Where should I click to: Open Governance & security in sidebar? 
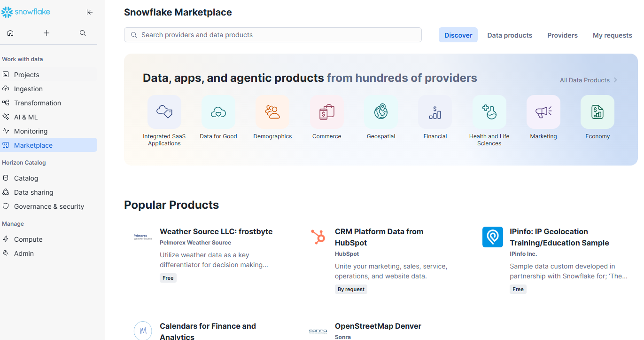tap(49, 206)
